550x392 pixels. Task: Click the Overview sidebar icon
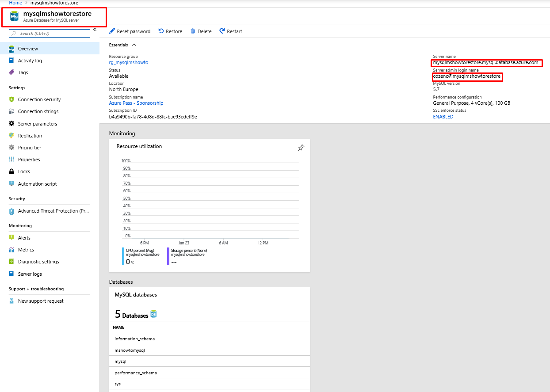(x=11, y=49)
